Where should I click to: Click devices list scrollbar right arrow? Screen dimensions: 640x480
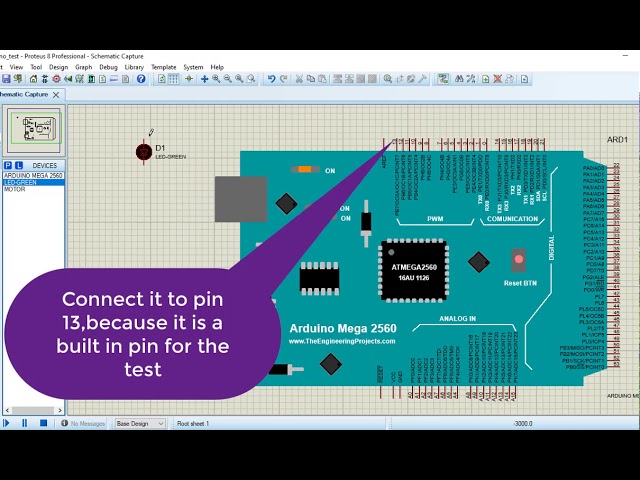(x=60, y=410)
